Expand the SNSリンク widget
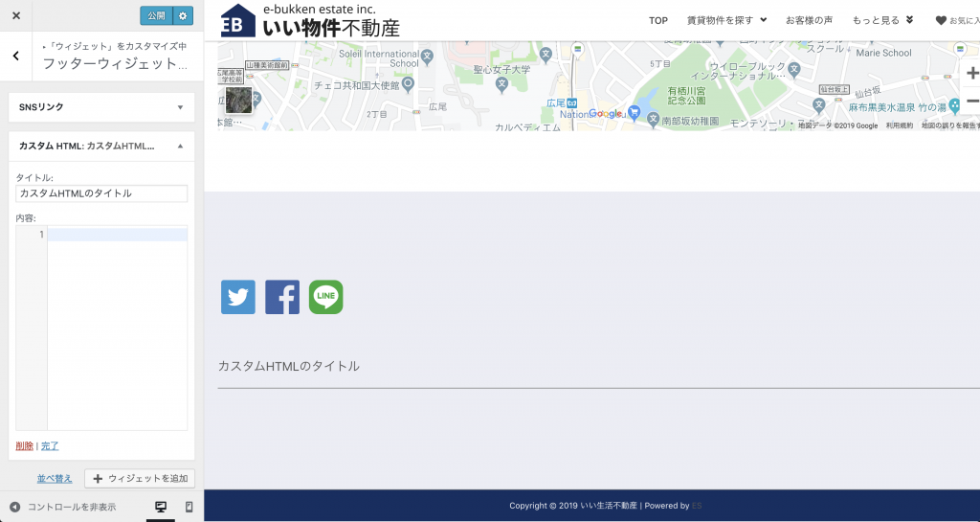The width and height of the screenshot is (980, 522). 180,107
